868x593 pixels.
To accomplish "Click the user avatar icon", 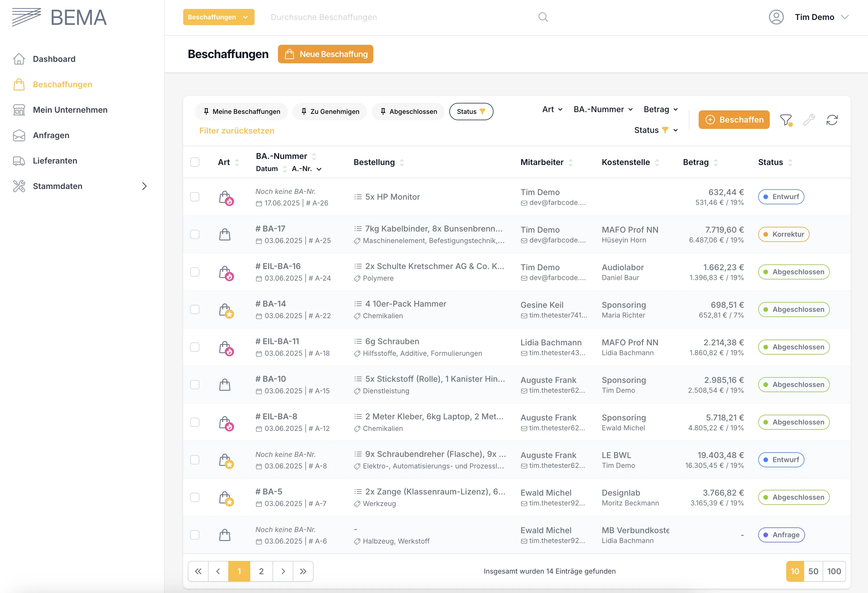I will 776,17.
